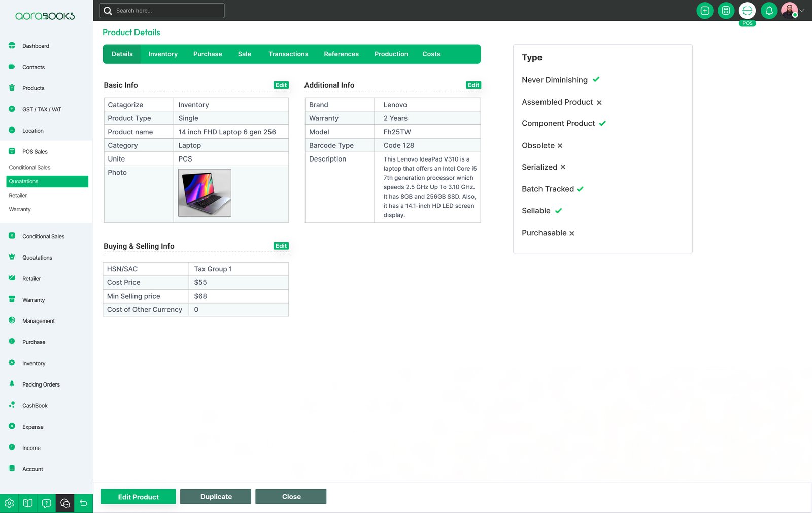812x513 pixels.
Task: Open the user guide book icon
Action: [x=28, y=503]
